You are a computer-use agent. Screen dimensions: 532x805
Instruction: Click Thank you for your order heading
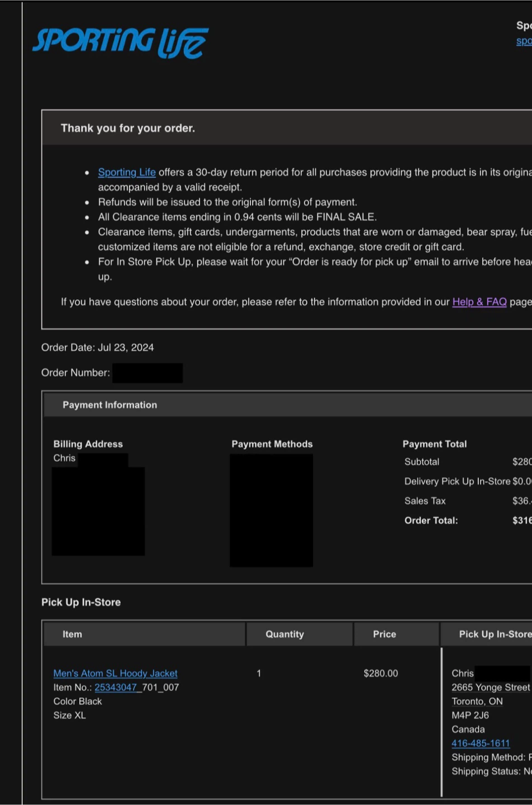[x=128, y=128]
